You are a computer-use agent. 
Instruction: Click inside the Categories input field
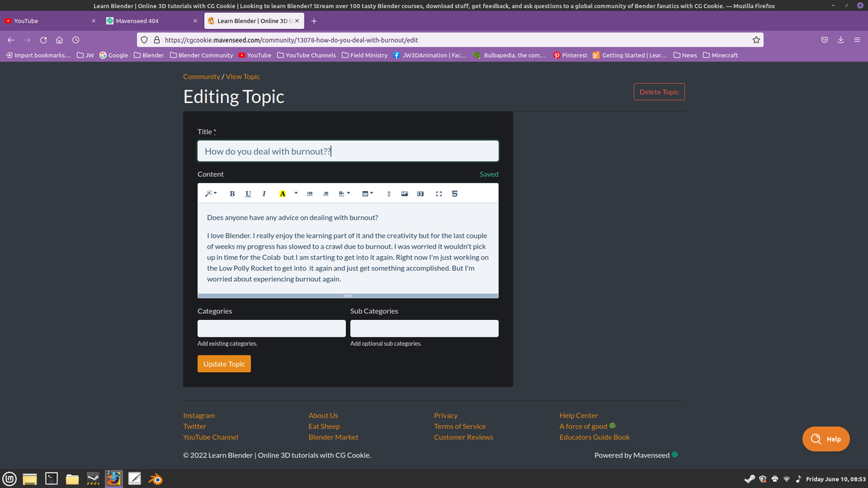pyautogui.click(x=271, y=328)
